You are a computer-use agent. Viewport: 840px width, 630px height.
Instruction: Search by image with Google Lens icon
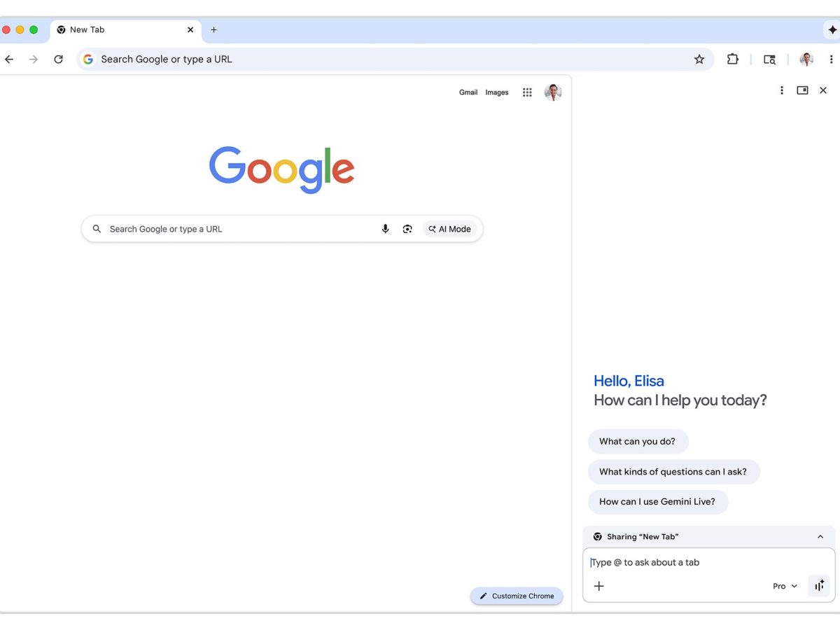(x=407, y=229)
